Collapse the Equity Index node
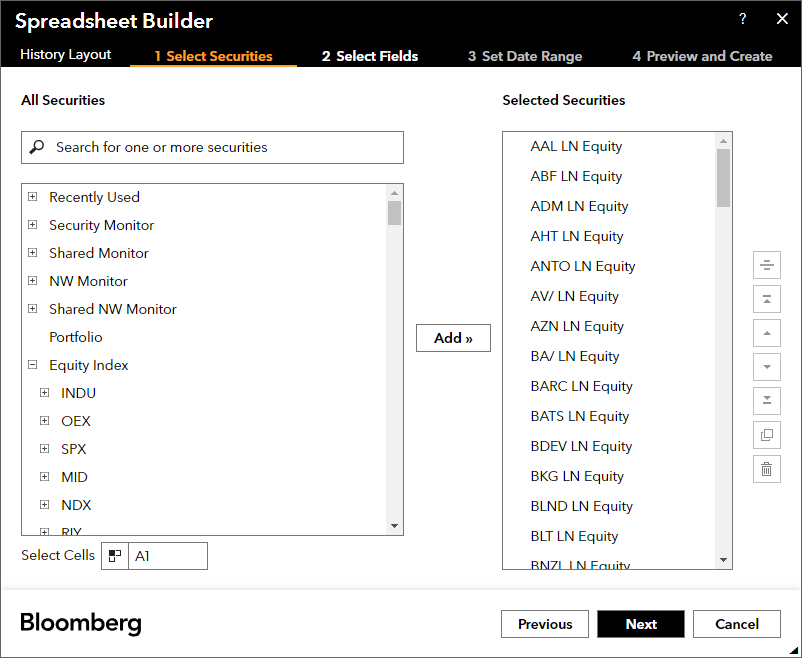Screen dimensions: 802x658 pyautogui.click(x=33, y=364)
